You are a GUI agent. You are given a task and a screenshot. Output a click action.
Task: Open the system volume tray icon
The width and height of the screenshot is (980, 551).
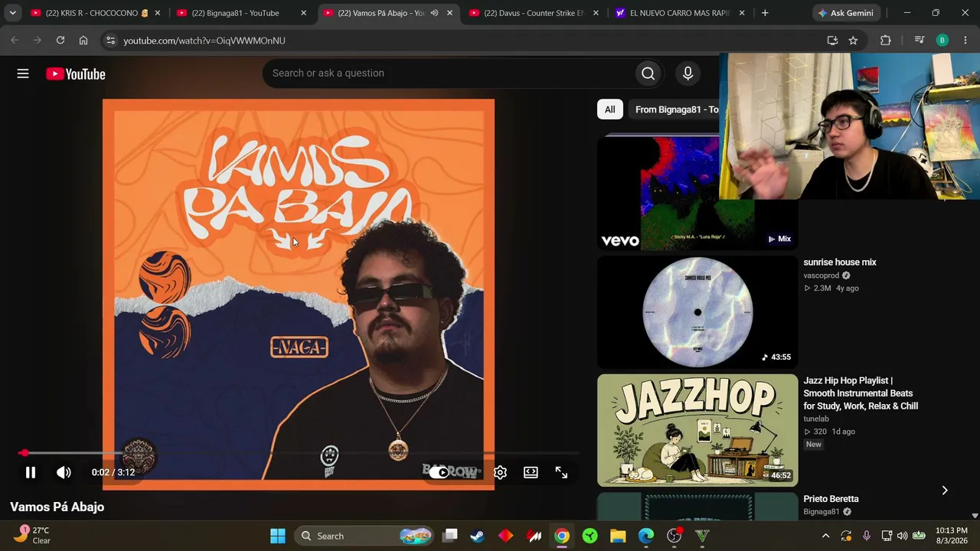pos(903,536)
